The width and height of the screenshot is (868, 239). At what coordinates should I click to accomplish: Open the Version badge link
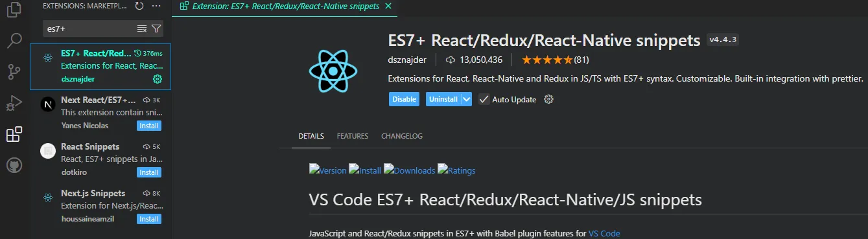coord(328,170)
